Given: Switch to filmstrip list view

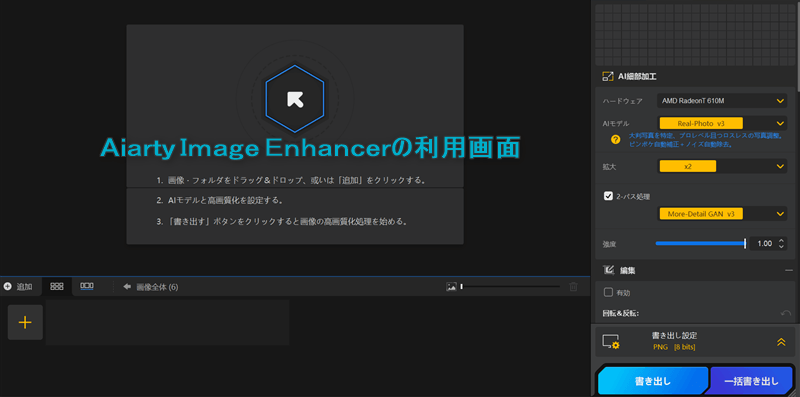Looking at the screenshot, I should click(x=87, y=287).
